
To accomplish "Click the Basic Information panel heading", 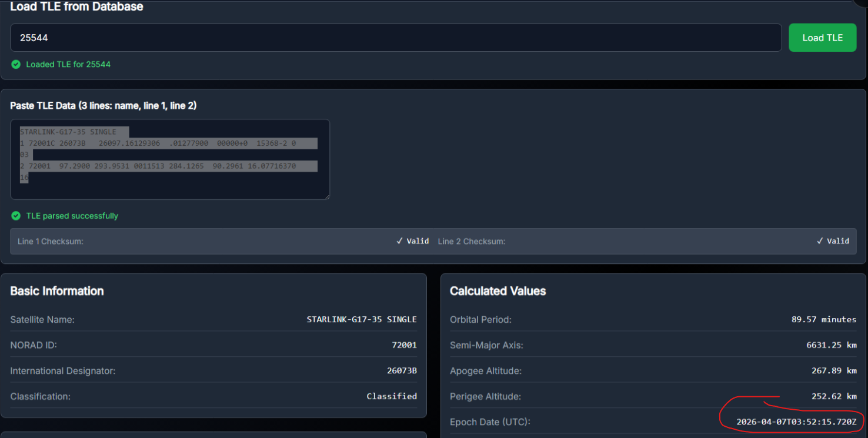I will pyautogui.click(x=57, y=291).
